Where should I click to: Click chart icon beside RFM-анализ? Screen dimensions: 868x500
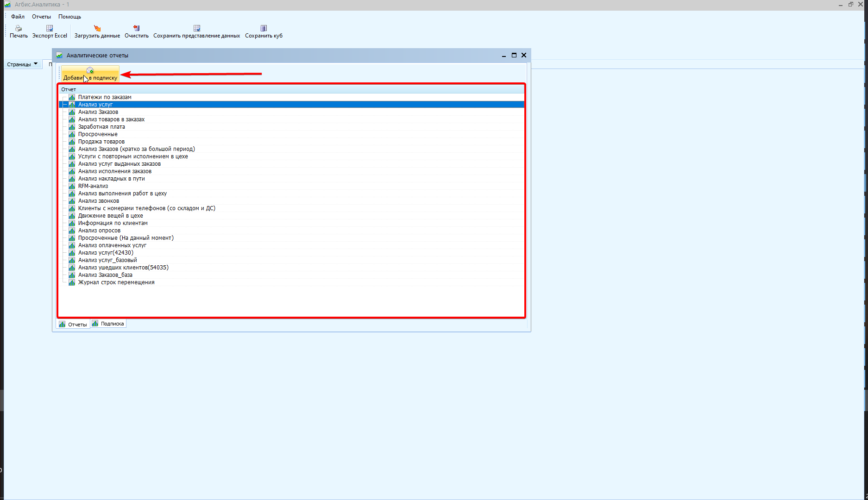72,186
